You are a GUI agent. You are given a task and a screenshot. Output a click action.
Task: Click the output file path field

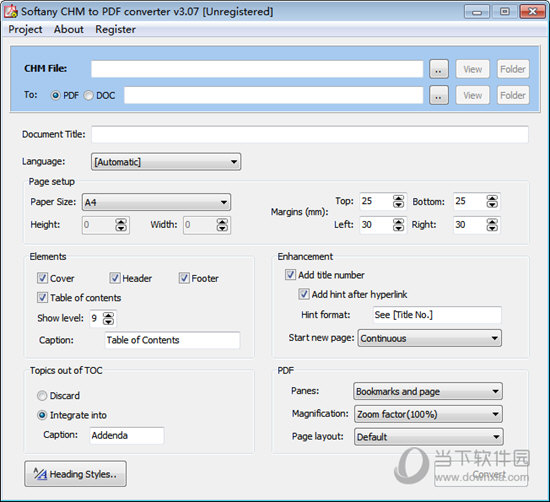(x=274, y=95)
